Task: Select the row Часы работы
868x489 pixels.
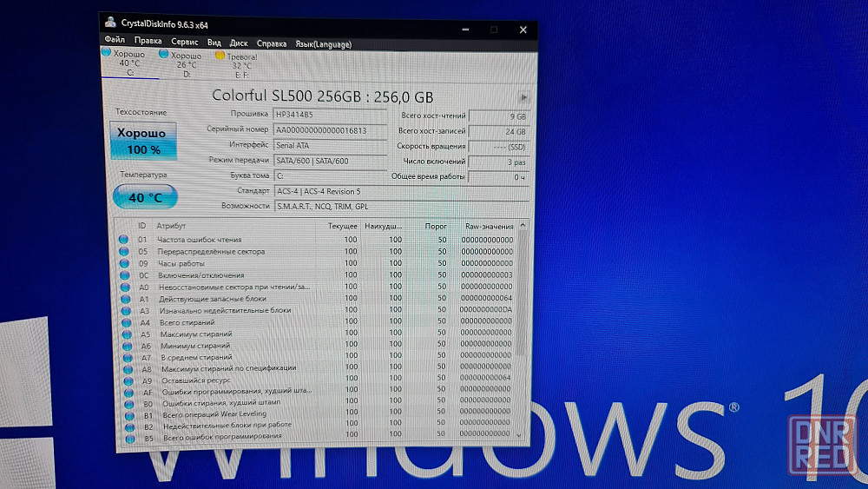Action: 317,263
